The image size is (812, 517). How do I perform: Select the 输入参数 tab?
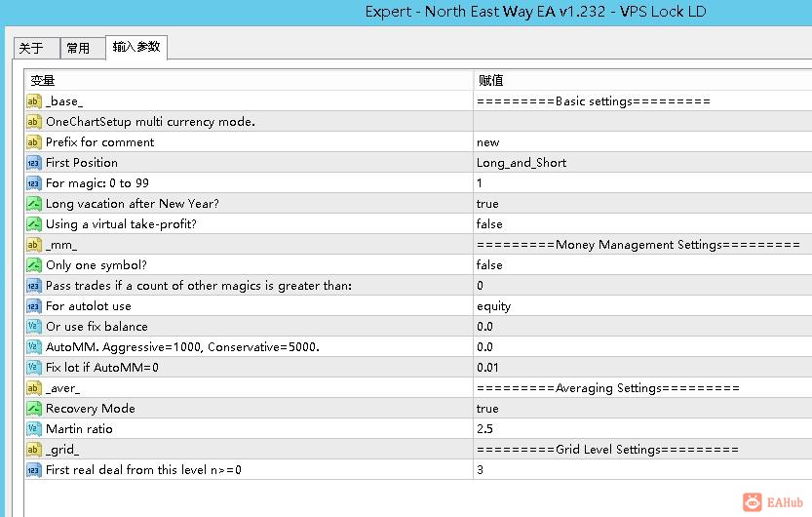(x=136, y=47)
